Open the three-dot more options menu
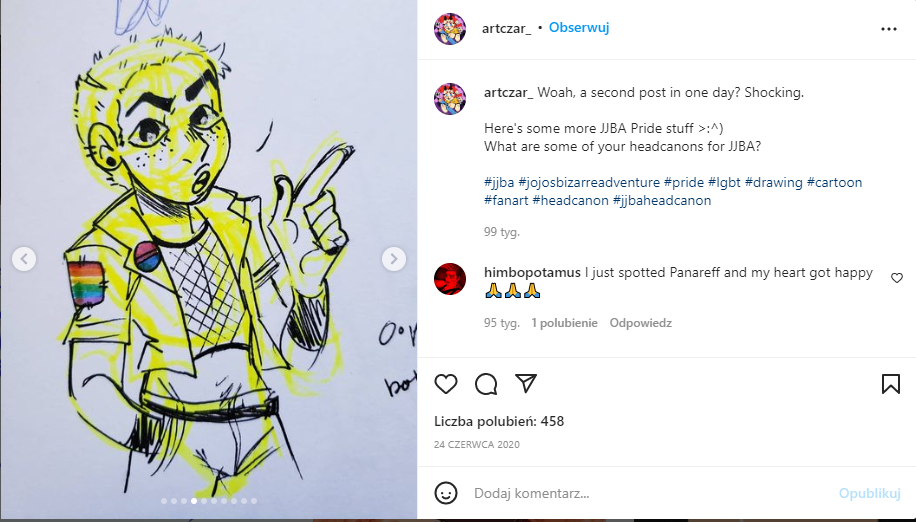Screen dimensions: 916x522 (889, 29)
